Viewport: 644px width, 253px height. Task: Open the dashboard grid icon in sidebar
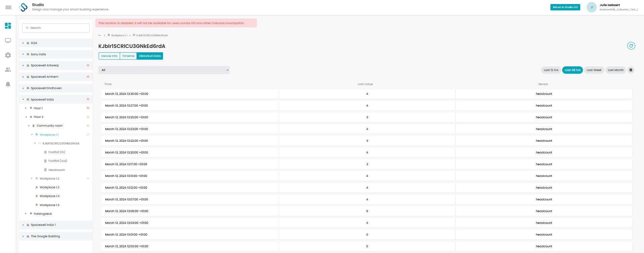8,26
